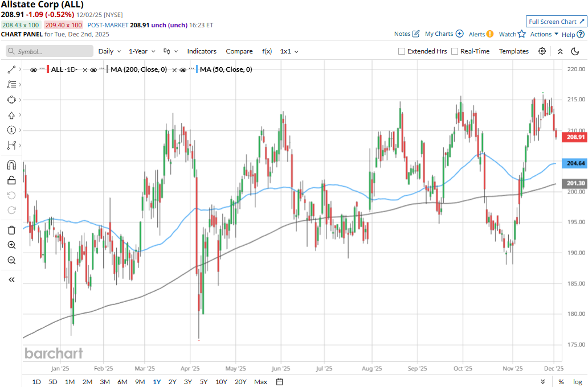Open the 1-Year period dropdown
The width and height of the screenshot is (588, 387).
click(x=142, y=51)
